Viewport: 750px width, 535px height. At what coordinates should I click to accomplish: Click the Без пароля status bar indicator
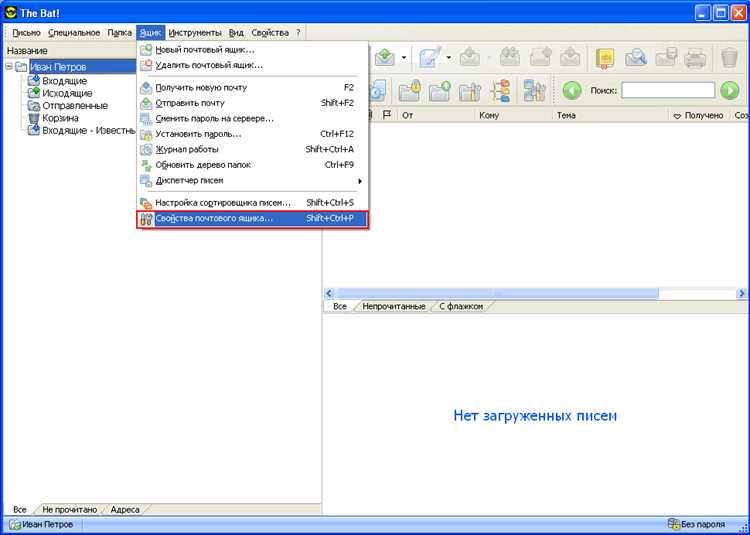click(696, 524)
